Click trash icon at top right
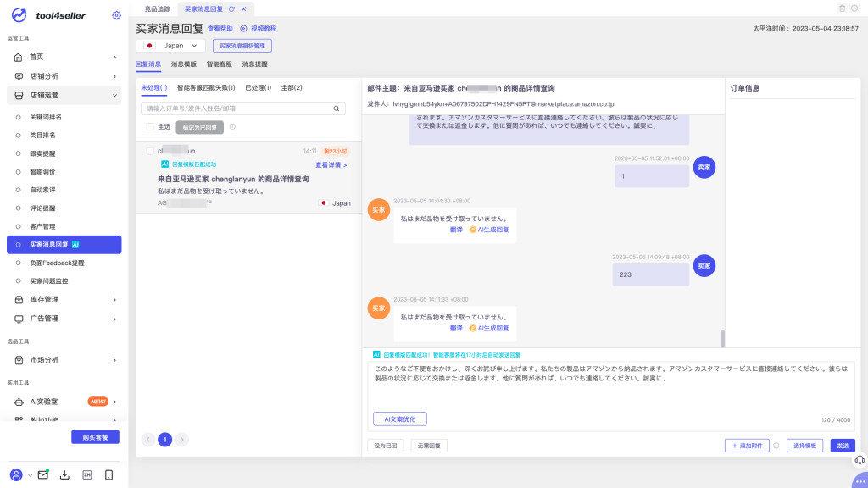This screenshot has height=488, width=868. (x=842, y=8)
